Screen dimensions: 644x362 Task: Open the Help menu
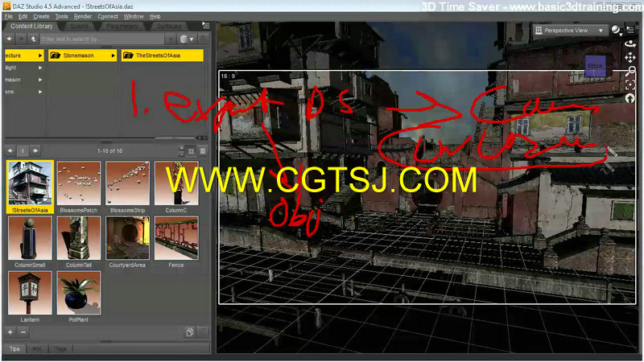(x=155, y=16)
